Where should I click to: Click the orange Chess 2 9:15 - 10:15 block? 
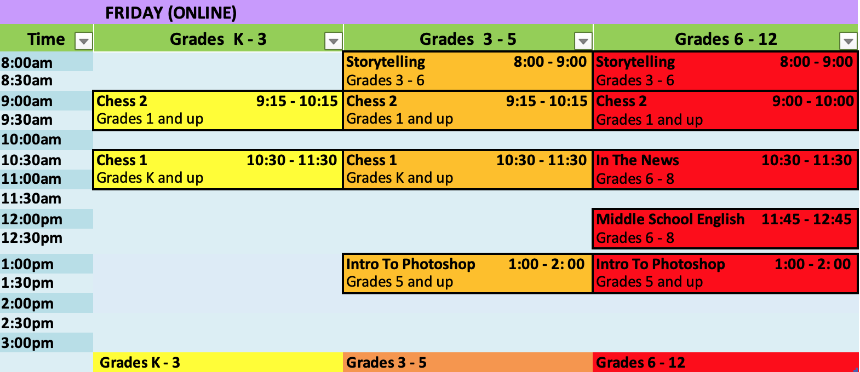point(467,110)
